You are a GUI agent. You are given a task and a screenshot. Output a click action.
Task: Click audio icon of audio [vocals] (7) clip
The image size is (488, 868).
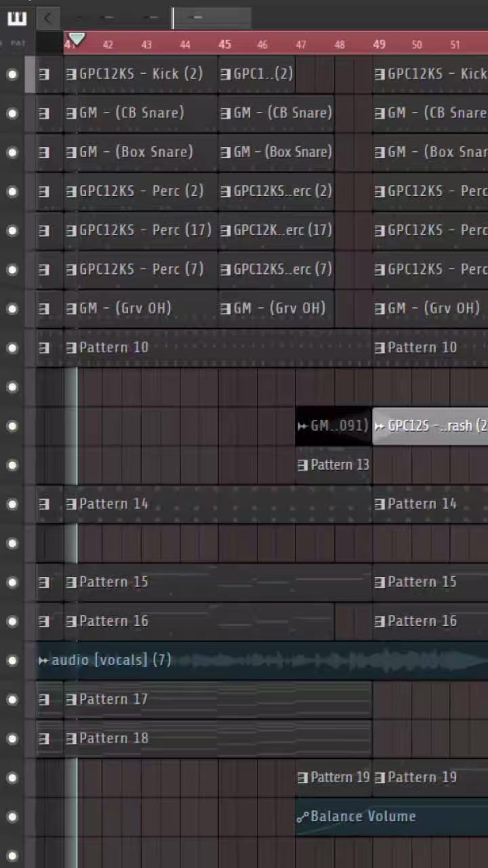point(43,660)
